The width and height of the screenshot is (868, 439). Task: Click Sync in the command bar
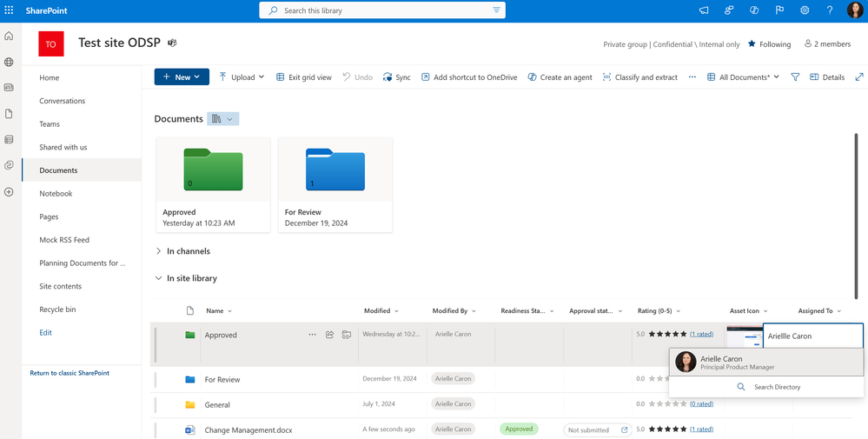396,77
